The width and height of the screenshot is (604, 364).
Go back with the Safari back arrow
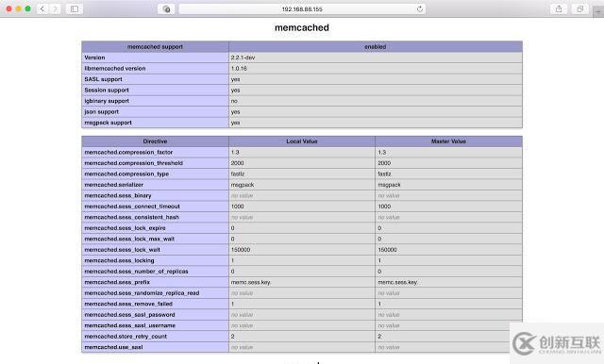point(42,8)
